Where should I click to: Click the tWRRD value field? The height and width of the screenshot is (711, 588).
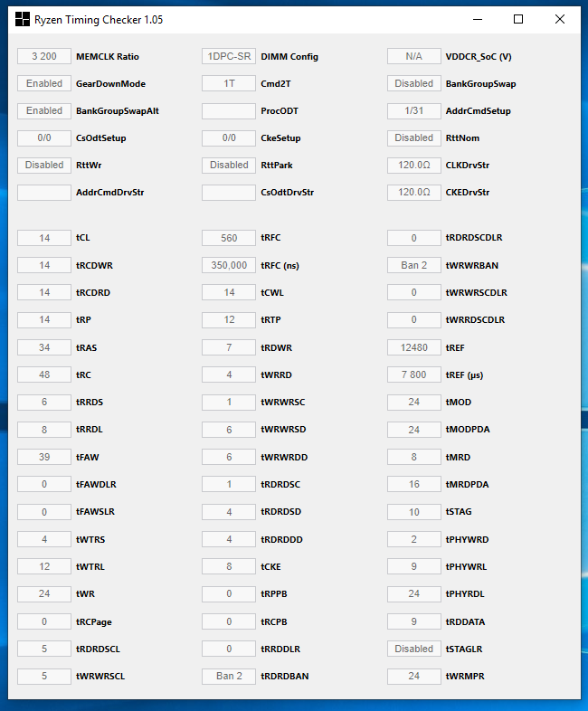click(x=229, y=375)
